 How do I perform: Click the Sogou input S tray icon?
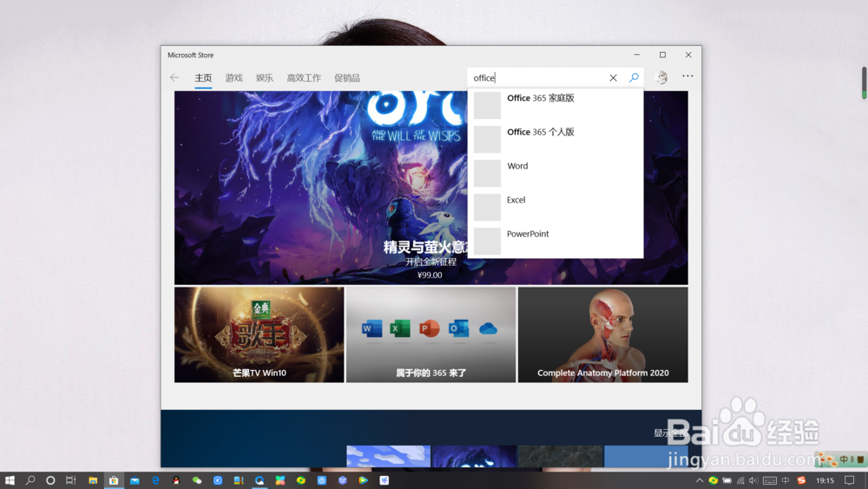(x=801, y=480)
